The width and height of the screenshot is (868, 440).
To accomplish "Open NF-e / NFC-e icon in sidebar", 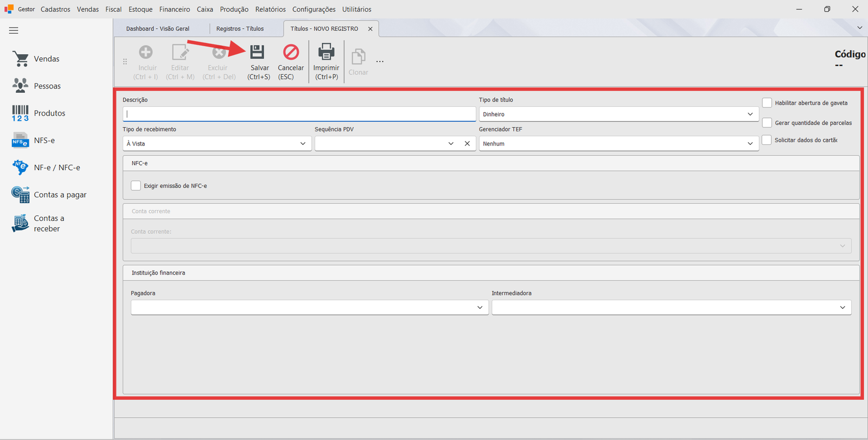I will click(20, 168).
